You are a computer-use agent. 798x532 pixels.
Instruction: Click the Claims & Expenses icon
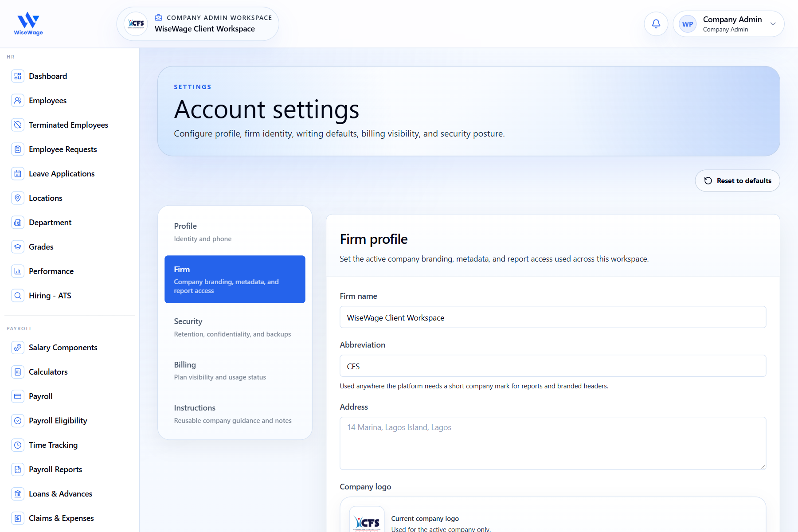18,518
